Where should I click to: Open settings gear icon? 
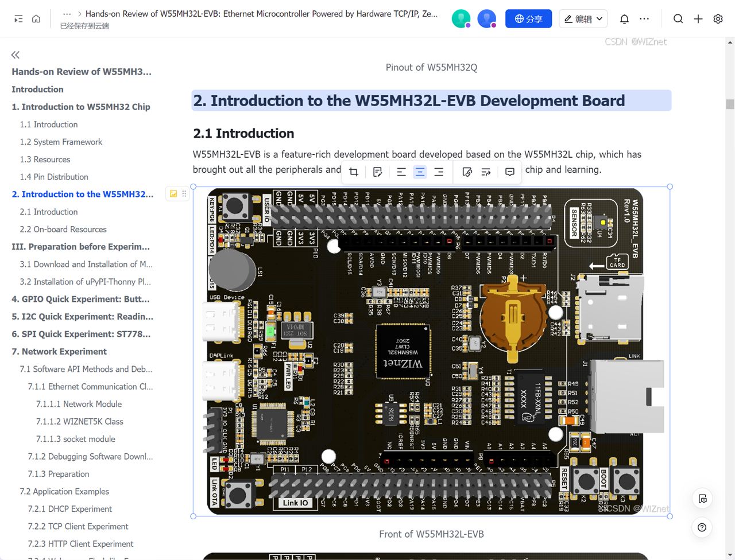(718, 19)
